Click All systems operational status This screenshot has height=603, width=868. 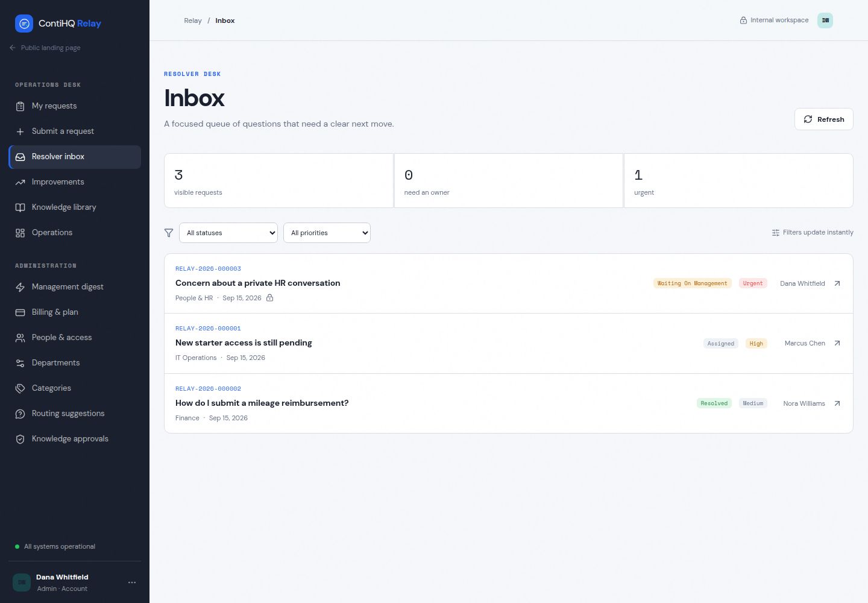pos(55,546)
